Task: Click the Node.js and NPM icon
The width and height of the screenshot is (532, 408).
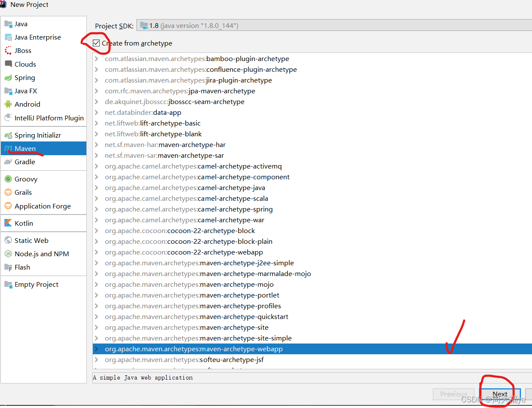Action: click(8, 254)
